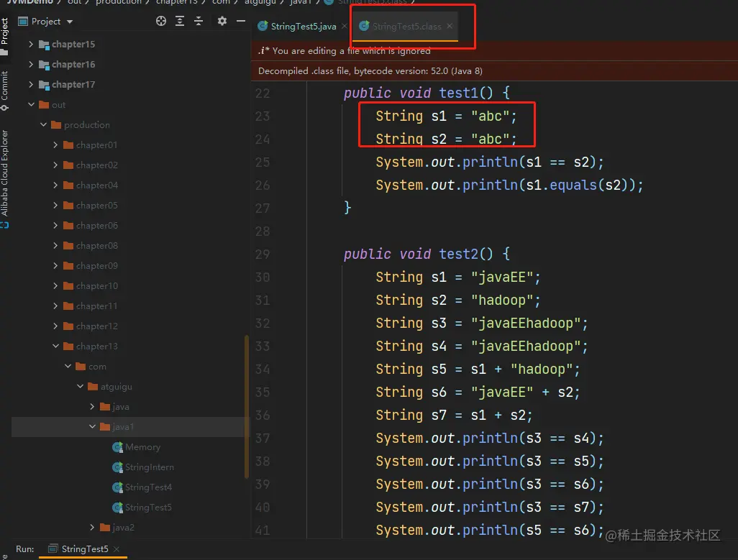Switch to the StringTest5.class tab
Screen dimensions: 738x560
[406, 27]
